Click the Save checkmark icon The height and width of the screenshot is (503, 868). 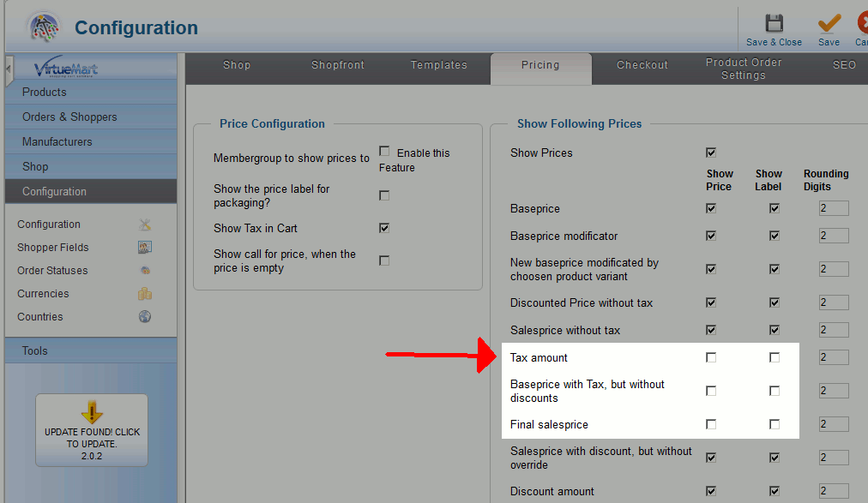click(x=829, y=23)
